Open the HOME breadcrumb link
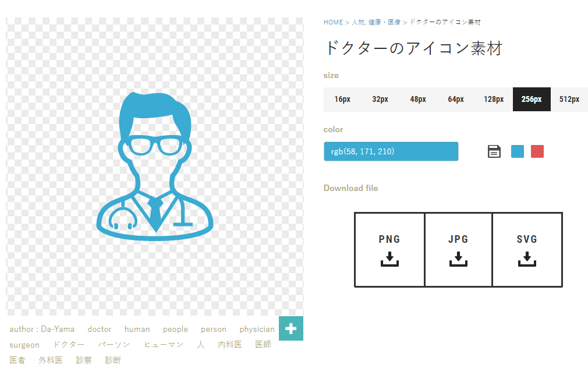 [333, 22]
